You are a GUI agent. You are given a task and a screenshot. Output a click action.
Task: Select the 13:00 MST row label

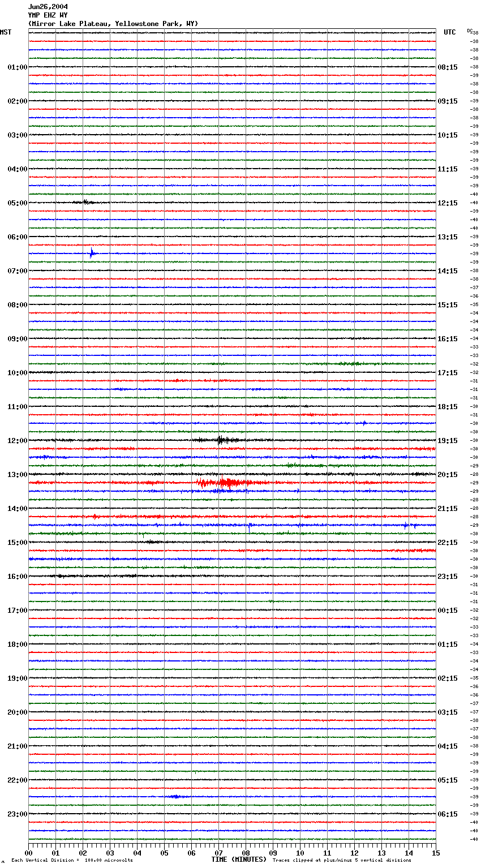(x=18, y=475)
